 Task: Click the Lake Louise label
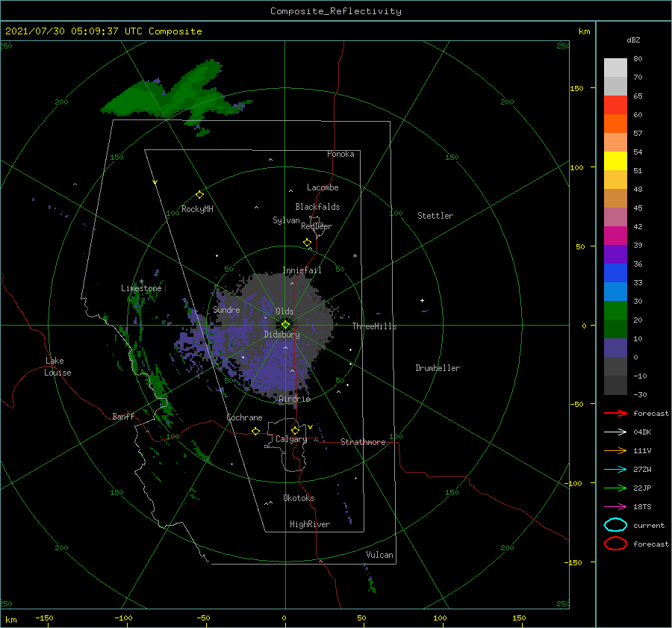[x=57, y=367]
